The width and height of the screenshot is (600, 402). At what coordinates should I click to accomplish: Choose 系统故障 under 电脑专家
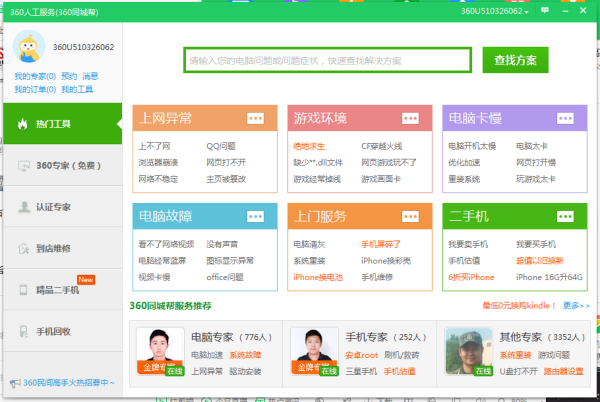coord(245,355)
